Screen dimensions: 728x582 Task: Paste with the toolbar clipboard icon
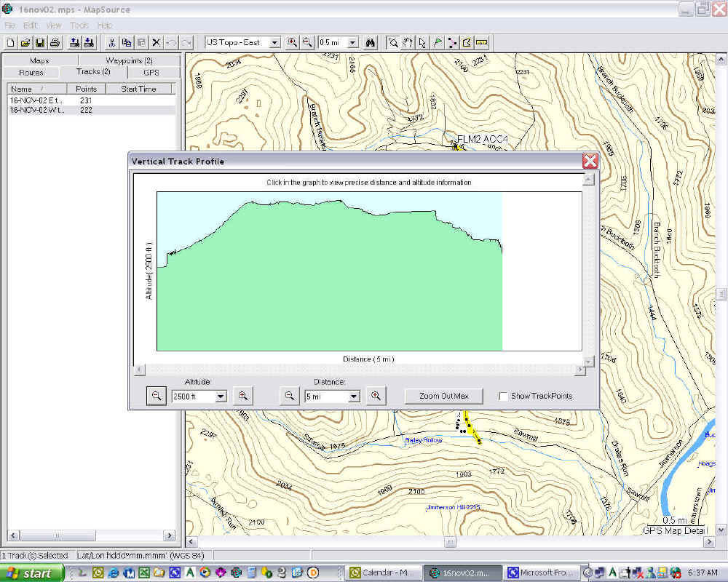pyautogui.click(x=142, y=43)
